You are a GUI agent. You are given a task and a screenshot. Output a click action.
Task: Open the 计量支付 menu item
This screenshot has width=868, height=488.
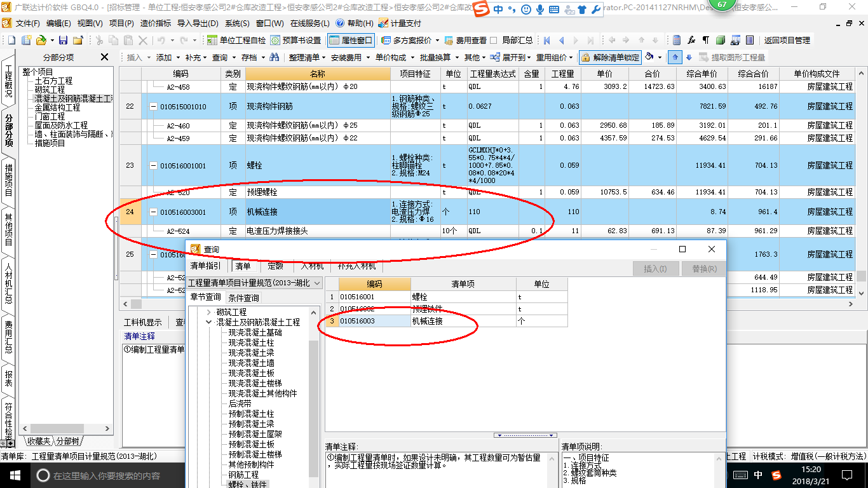(x=400, y=23)
